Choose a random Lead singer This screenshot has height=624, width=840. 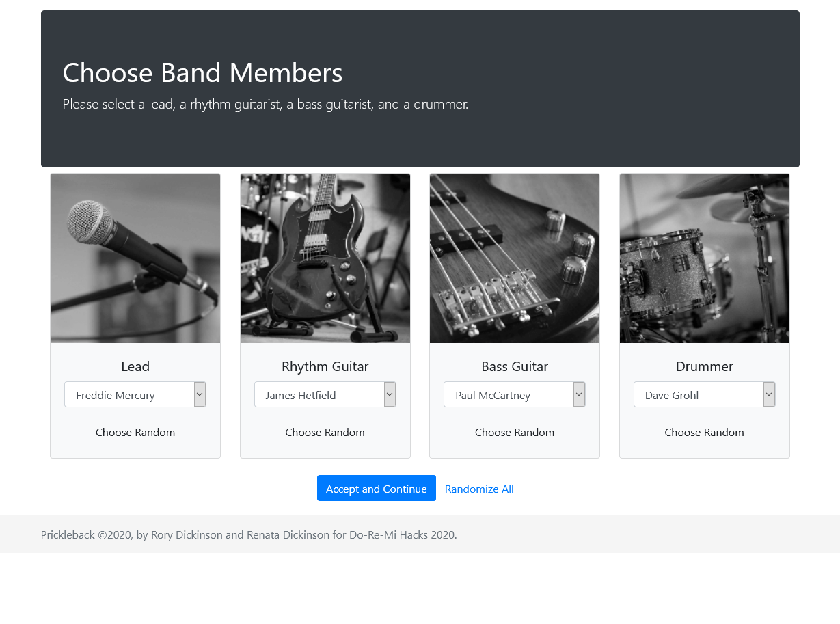pos(135,432)
